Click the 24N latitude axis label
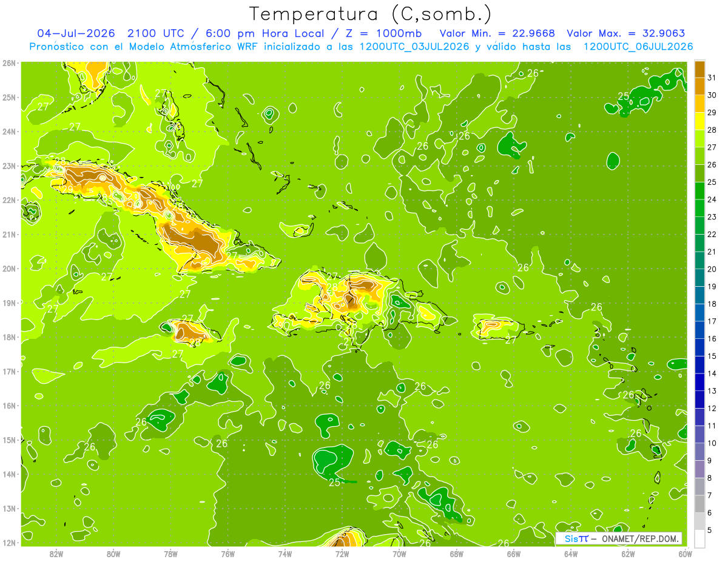The width and height of the screenshot is (728, 562). (x=8, y=131)
